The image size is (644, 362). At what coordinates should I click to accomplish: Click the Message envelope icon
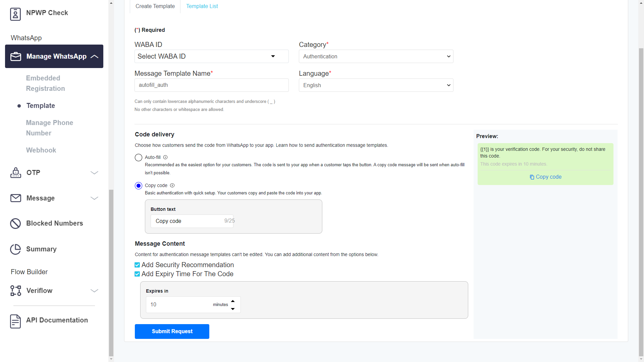15,198
